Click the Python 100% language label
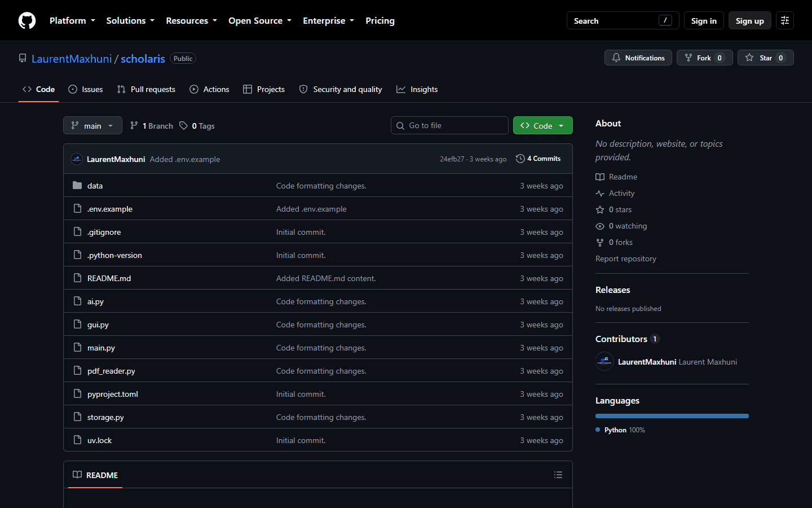This screenshot has height=508, width=812. pyautogui.click(x=620, y=430)
